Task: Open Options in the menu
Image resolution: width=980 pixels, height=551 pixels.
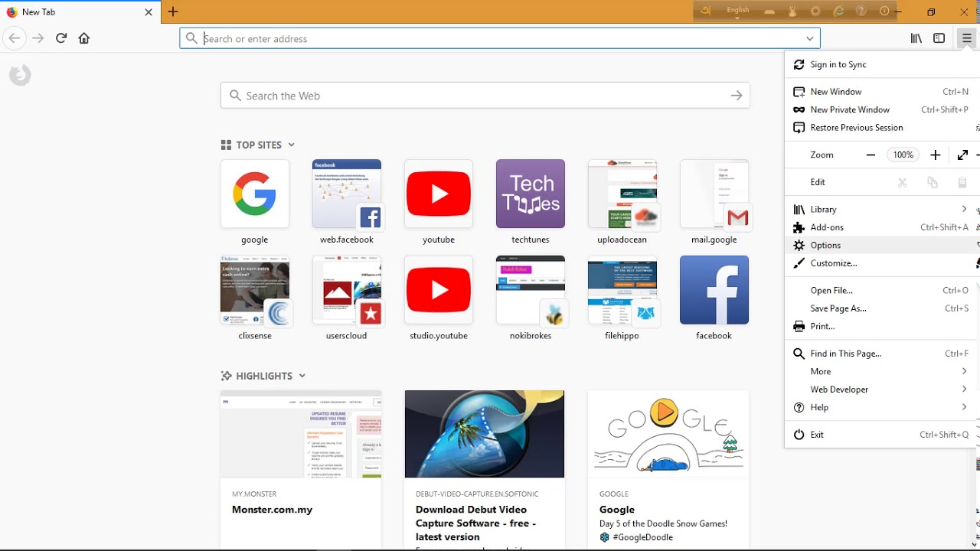Action: tap(882, 245)
